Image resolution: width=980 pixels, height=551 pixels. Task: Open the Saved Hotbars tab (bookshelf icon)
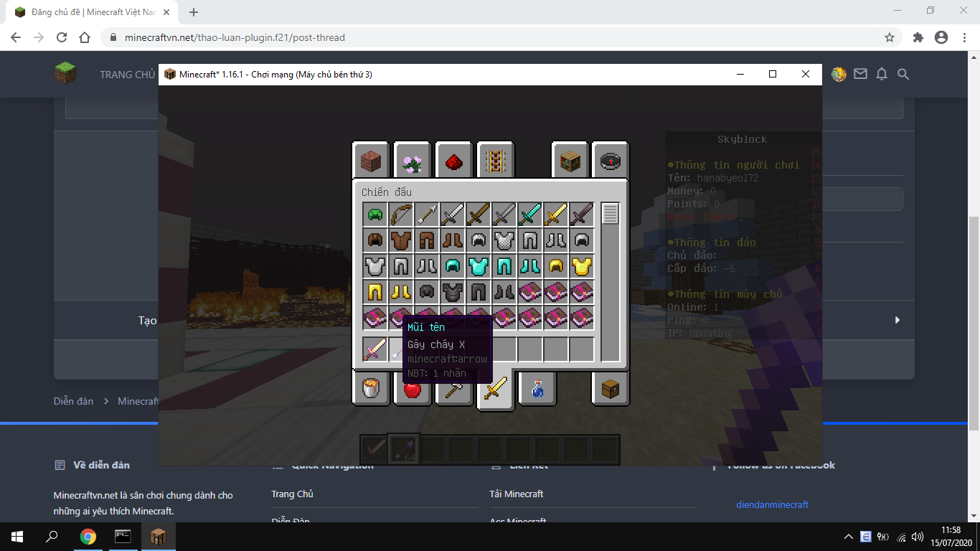click(570, 161)
